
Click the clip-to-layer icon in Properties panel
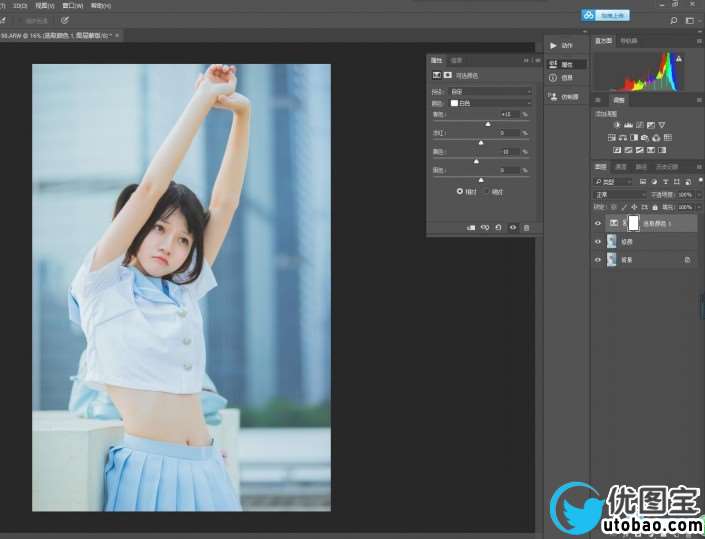click(x=470, y=228)
